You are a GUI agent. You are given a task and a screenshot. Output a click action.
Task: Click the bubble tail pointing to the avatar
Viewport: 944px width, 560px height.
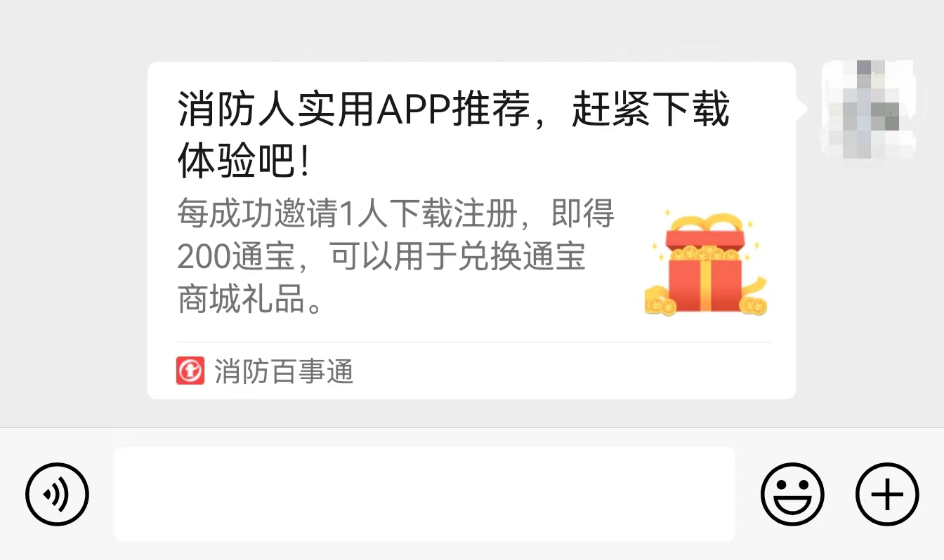tap(801, 109)
